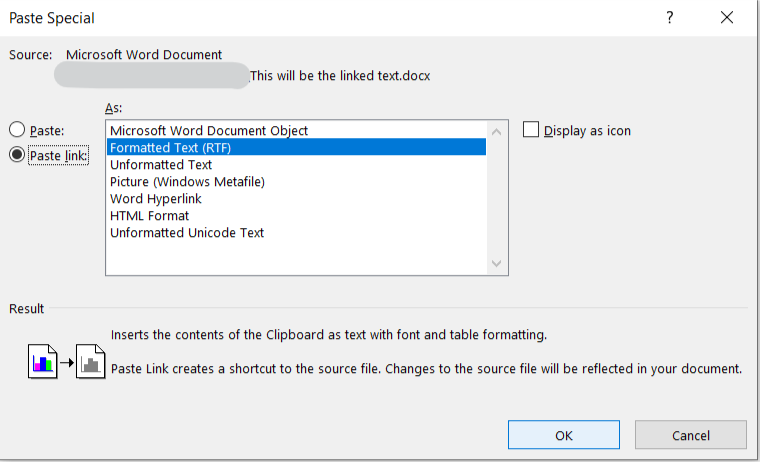
Task: Select the Paste link radio button
Action: [x=17, y=155]
